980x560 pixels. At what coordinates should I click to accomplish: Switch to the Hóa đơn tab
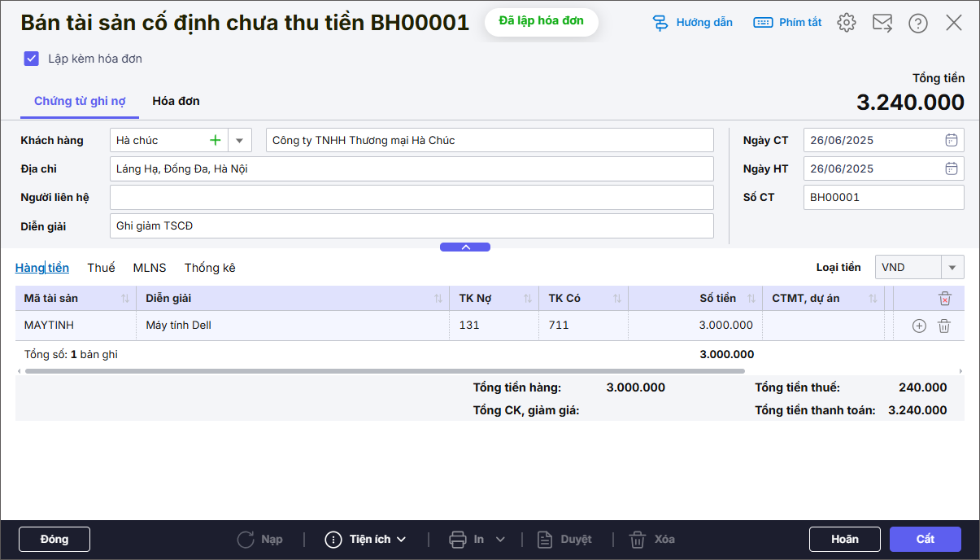pyautogui.click(x=176, y=101)
